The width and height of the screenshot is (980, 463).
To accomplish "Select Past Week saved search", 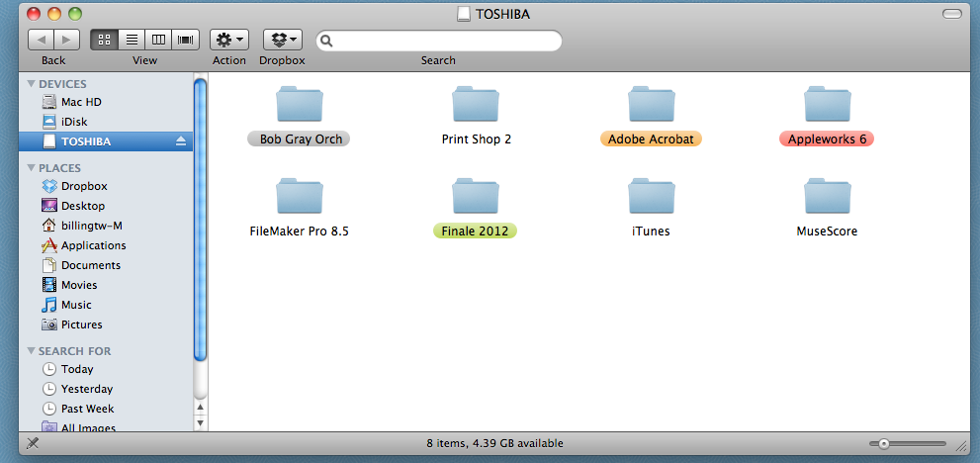I will tap(106, 409).
